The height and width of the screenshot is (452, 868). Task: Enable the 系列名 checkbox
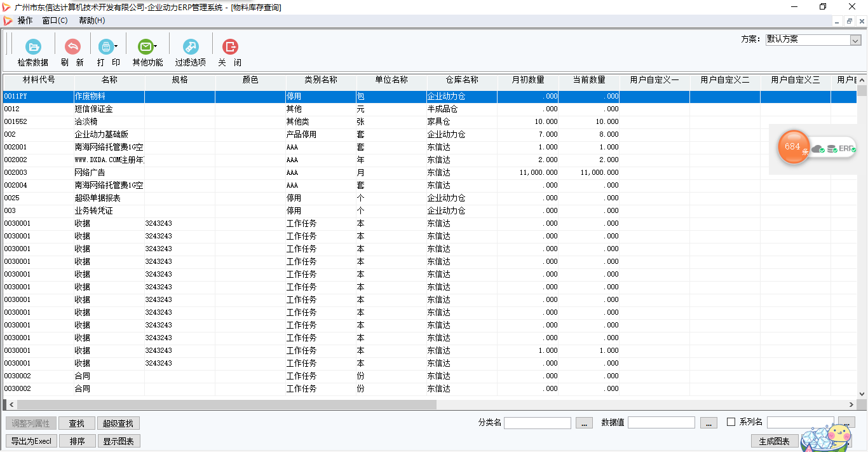tap(731, 422)
